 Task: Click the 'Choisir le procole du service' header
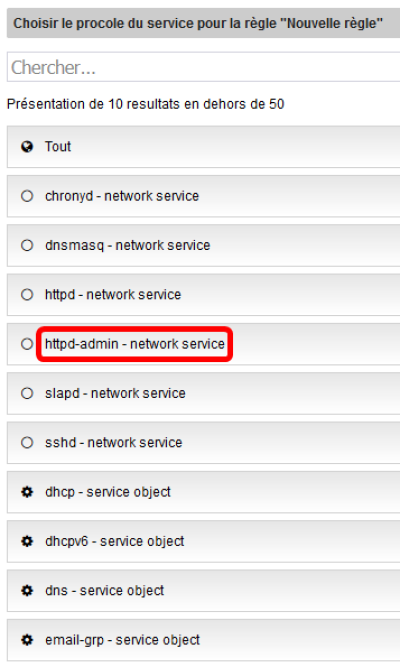pos(203,23)
